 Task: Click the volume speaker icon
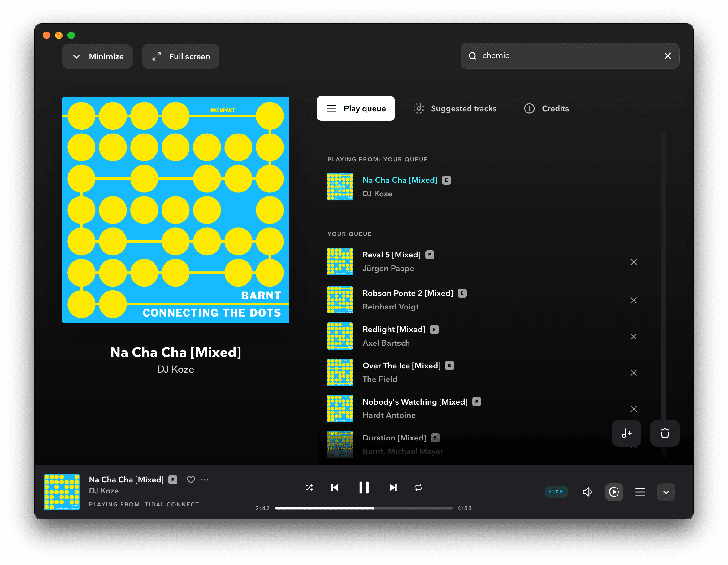[x=587, y=492]
